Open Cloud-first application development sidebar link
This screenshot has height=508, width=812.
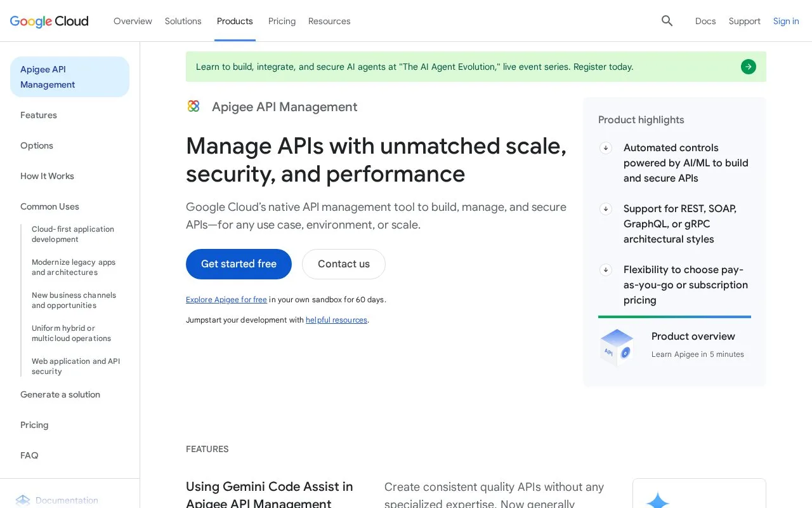[73, 234]
